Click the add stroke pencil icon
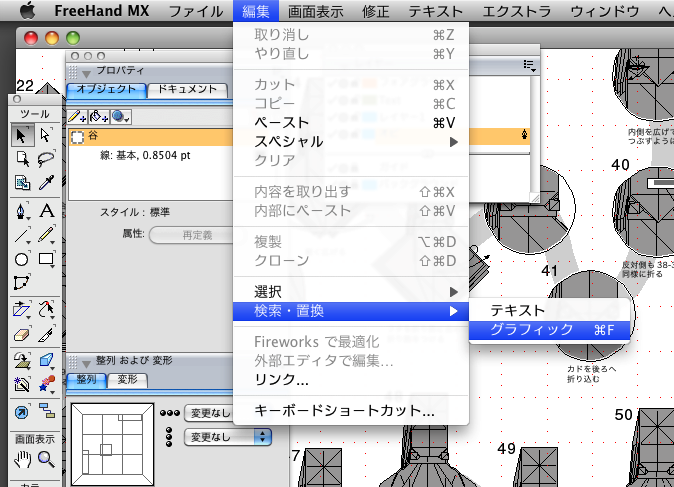 click(77, 116)
